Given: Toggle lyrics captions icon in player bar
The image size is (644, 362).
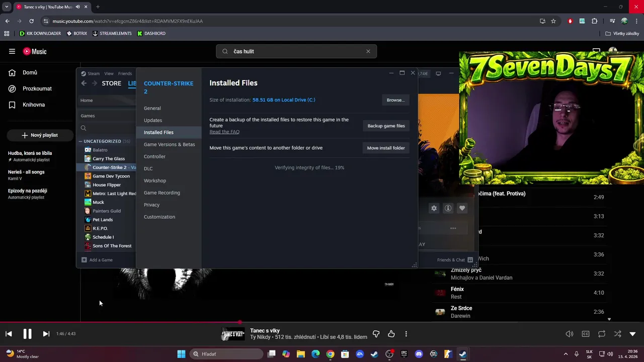Looking at the screenshot, I should 586,334.
